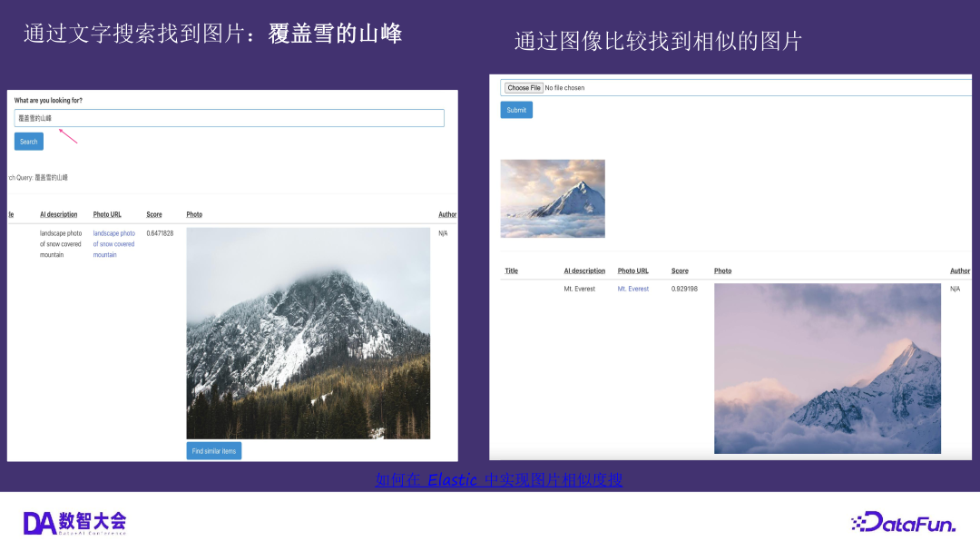Viewport: 980px width, 551px height.
Task: Click the snowy mountain result photo on left
Action: coord(309,331)
